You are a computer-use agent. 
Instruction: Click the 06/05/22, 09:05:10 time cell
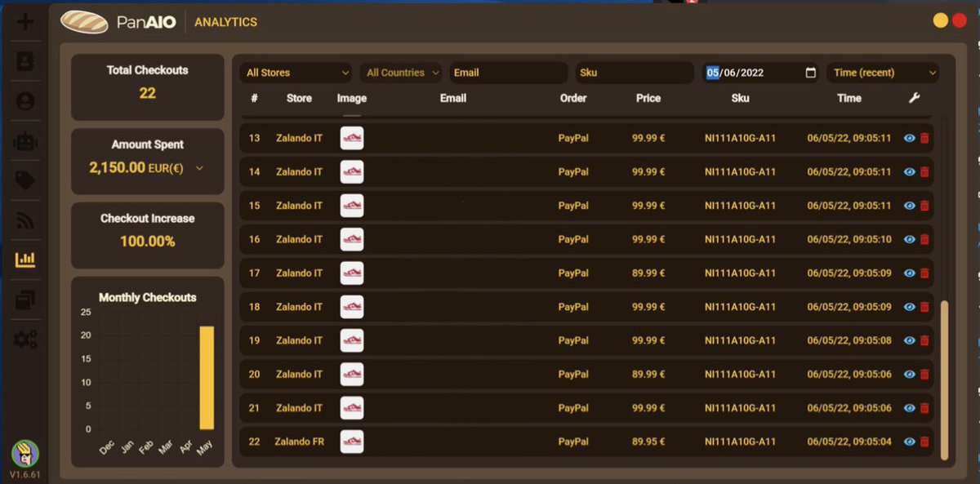849,239
